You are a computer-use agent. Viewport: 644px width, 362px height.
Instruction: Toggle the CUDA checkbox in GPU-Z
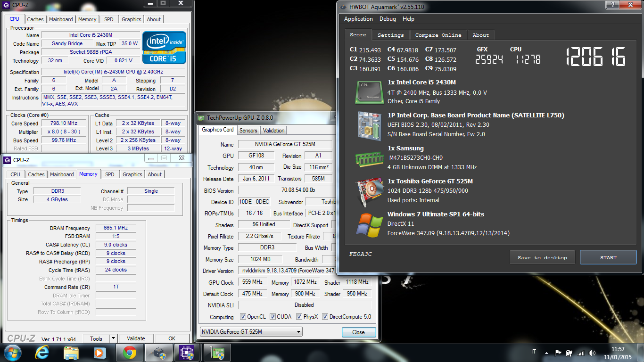point(272,317)
